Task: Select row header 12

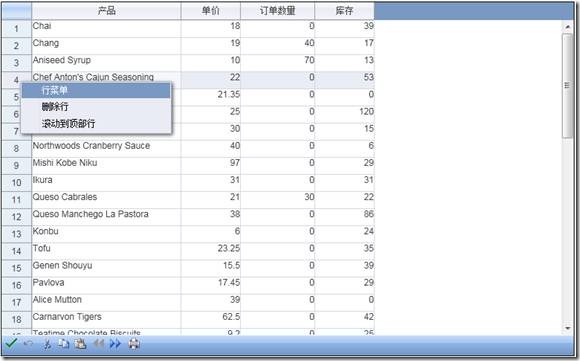Action: pos(17,217)
